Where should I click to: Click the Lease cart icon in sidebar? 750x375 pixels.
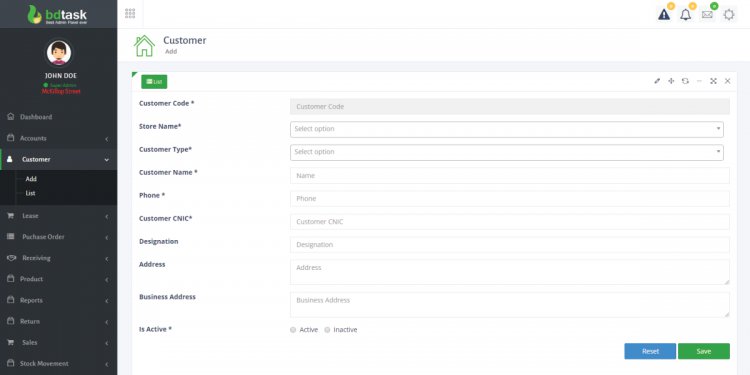(11, 216)
